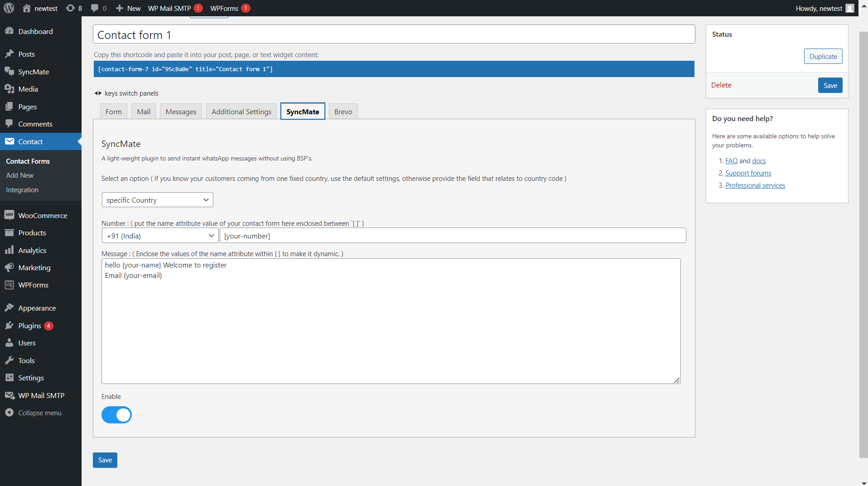
Task: Click the WPForms notification badge
Action: pos(246,8)
